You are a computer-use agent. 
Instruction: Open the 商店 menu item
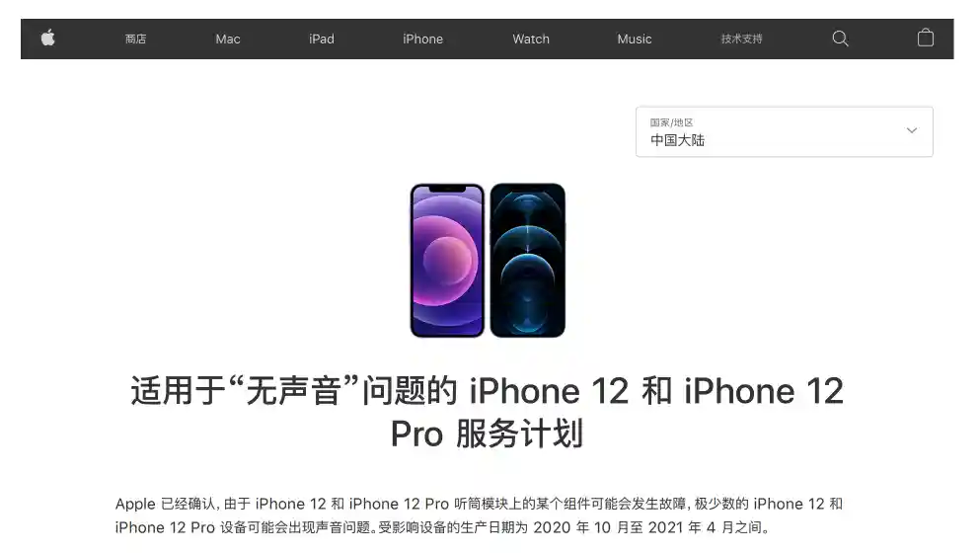coord(135,39)
